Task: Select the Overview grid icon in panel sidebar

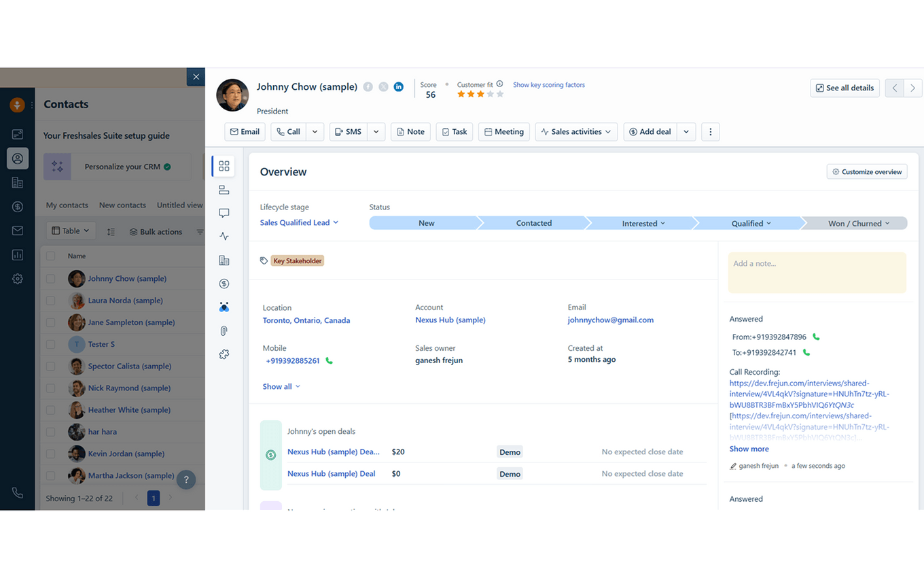Action: (224, 166)
